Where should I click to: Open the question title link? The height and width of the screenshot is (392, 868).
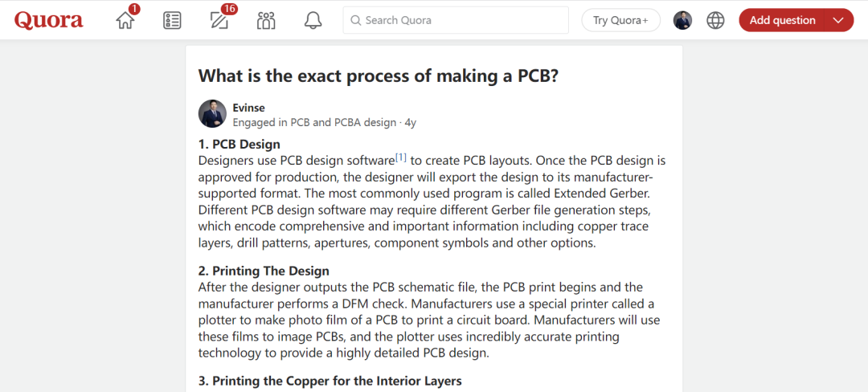pos(378,76)
